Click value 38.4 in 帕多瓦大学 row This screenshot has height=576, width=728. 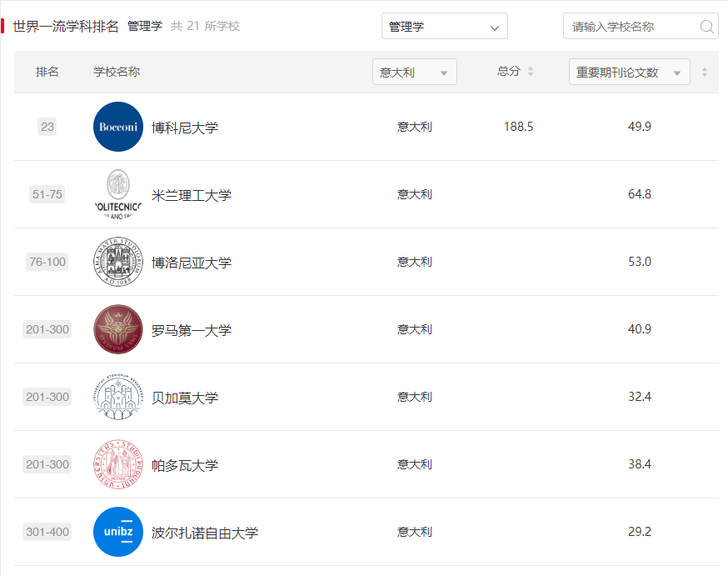pos(640,464)
